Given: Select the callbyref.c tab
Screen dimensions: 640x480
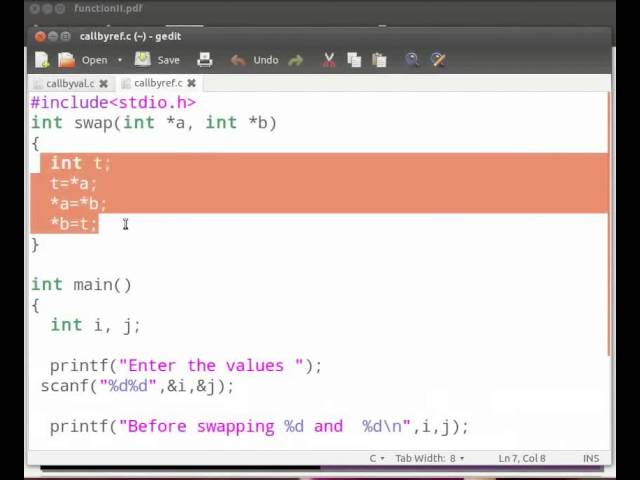Looking at the screenshot, I should 158,83.
